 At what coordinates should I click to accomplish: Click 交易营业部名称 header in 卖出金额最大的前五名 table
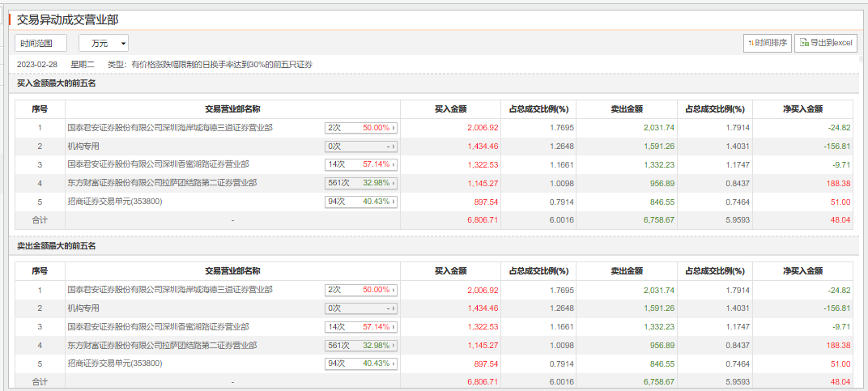232,271
